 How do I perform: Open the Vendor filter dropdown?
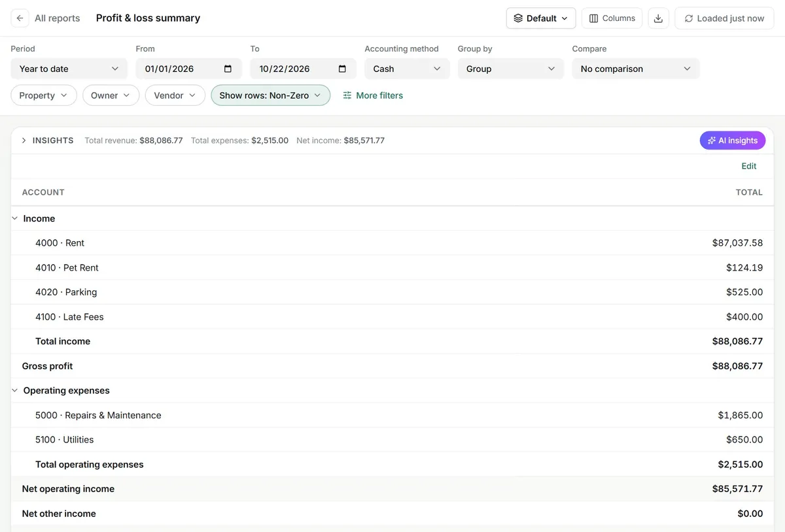pyautogui.click(x=175, y=95)
